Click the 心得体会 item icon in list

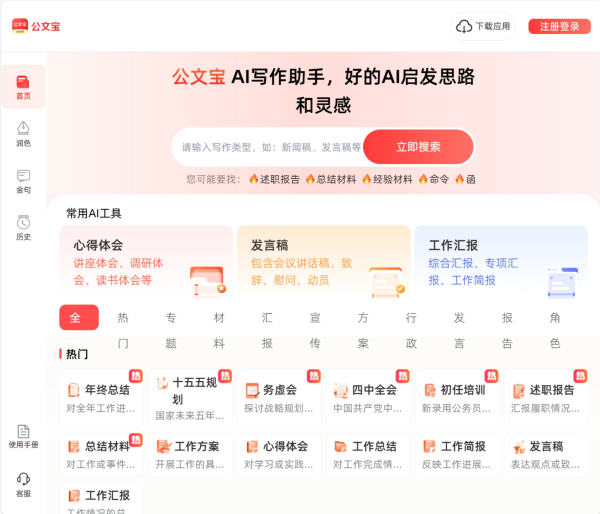[252, 446]
